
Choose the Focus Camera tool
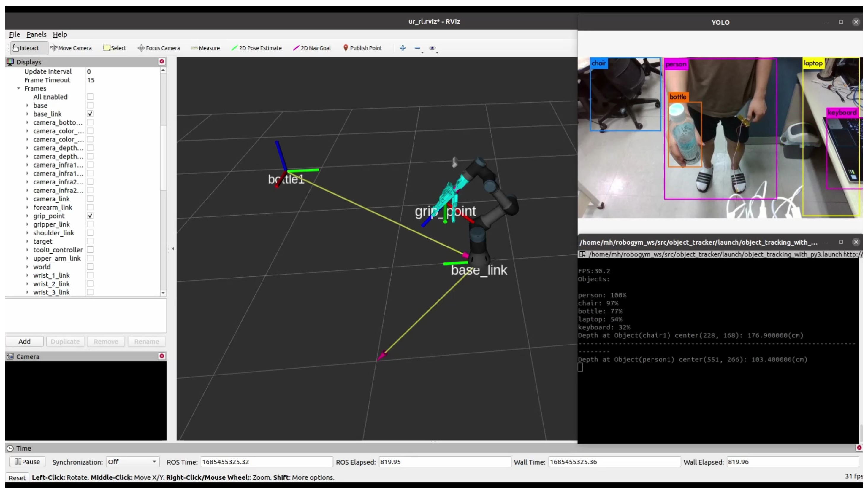(x=159, y=48)
